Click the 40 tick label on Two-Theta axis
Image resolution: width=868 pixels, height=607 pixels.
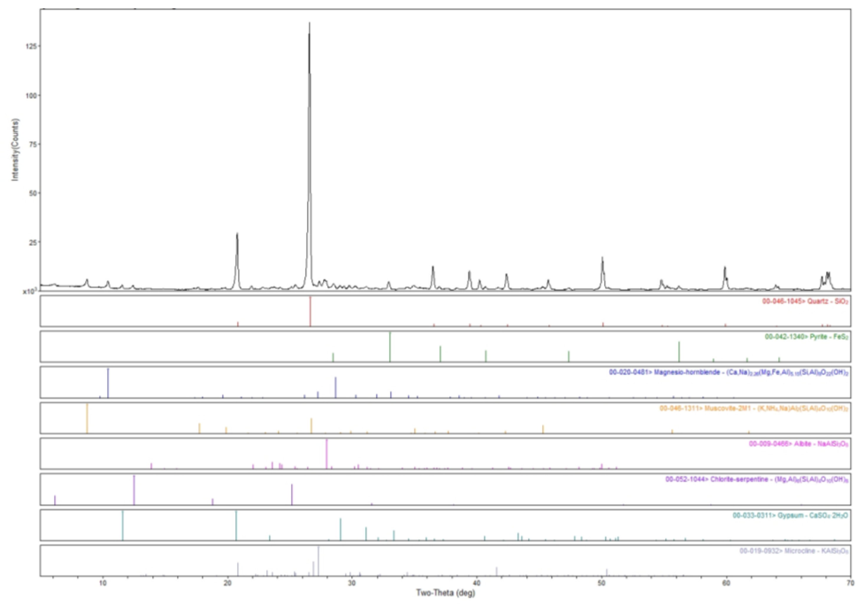(477, 583)
